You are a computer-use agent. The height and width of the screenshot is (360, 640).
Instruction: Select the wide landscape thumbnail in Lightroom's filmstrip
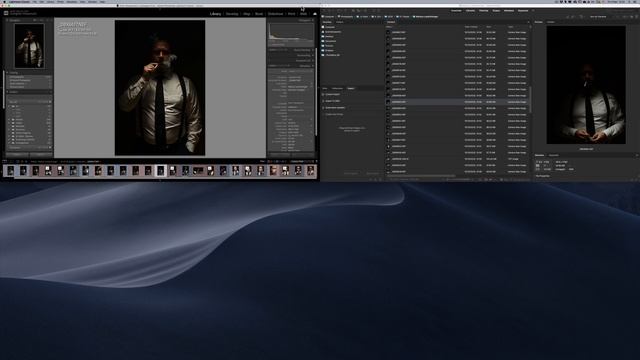pyautogui.click(x=198, y=171)
